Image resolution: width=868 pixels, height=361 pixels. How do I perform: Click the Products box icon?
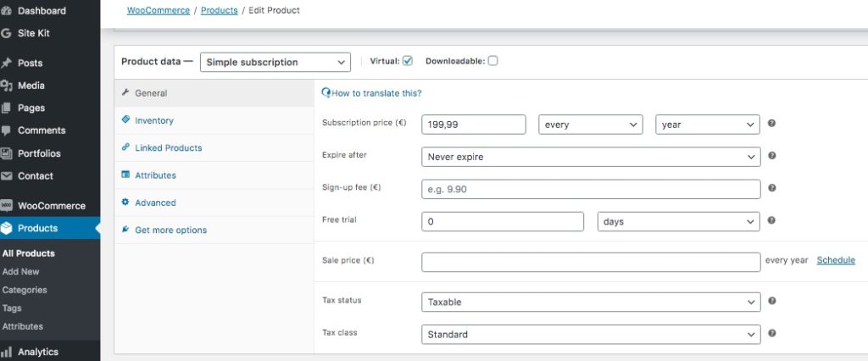[6, 228]
